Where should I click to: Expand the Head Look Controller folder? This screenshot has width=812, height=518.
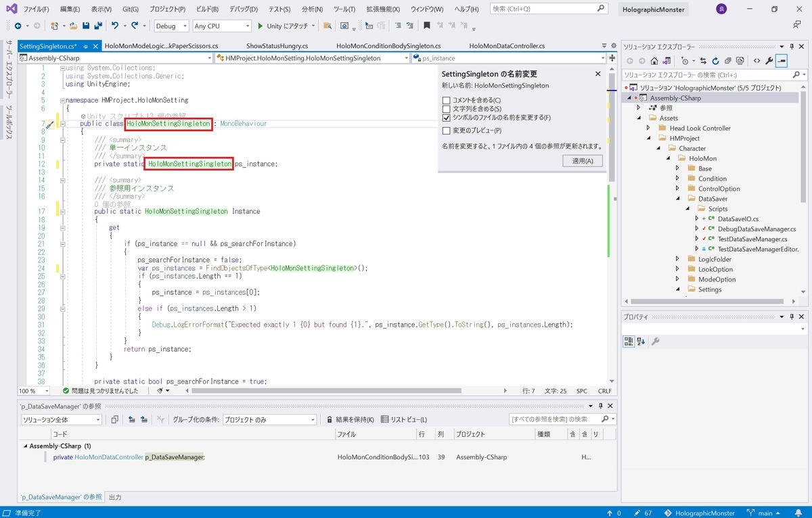click(648, 128)
